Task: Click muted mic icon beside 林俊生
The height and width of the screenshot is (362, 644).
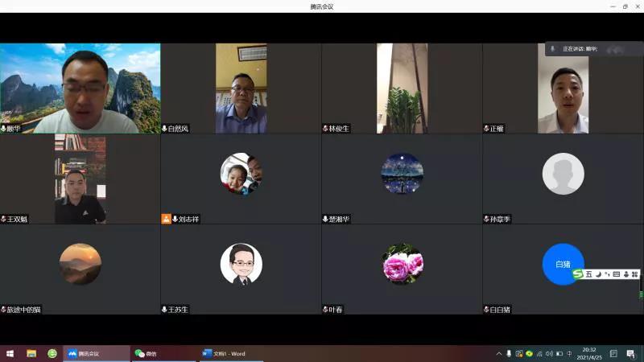Action: coord(325,129)
